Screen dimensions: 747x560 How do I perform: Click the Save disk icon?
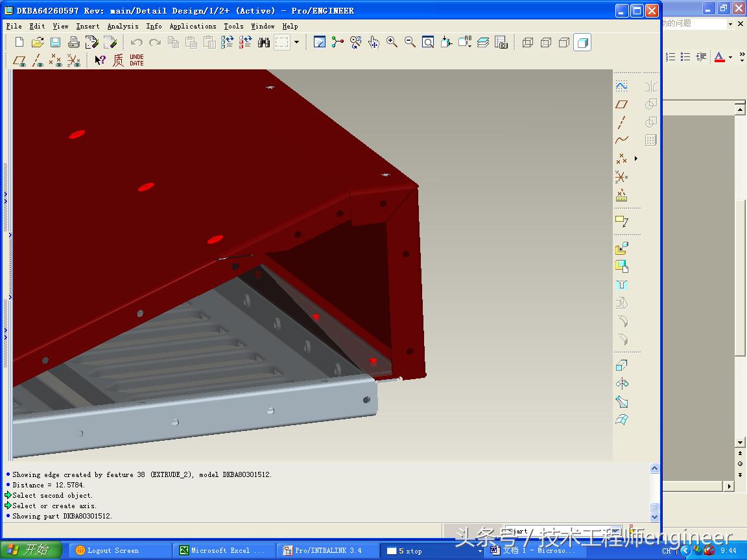point(55,42)
